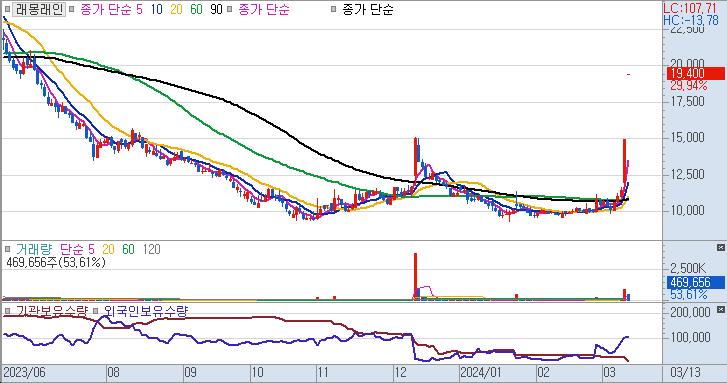This screenshot has height=383, width=727.
Task: Select the black 종가 단순 indicator label
Action: tap(368, 9)
